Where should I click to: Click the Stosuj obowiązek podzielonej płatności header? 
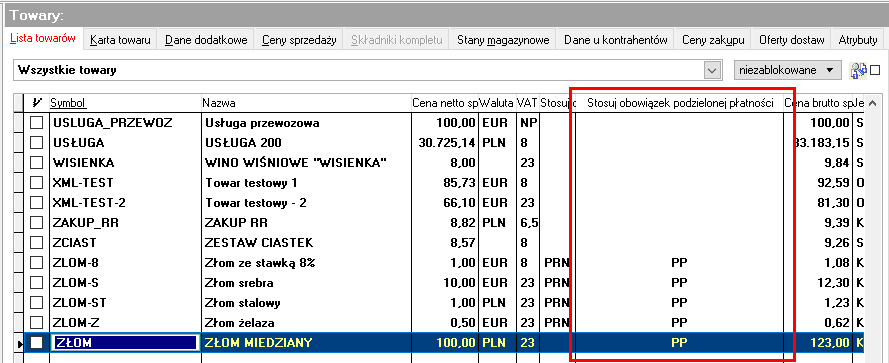coord(680,103)
